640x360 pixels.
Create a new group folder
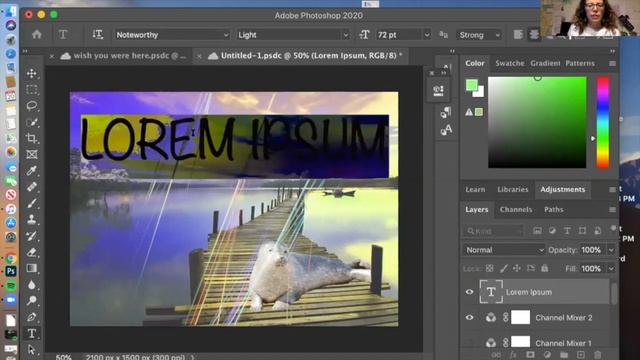564,355
